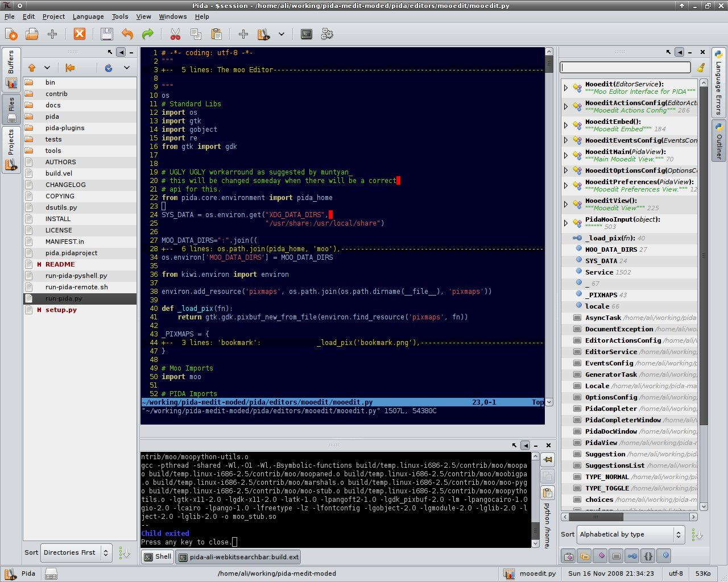Click the broom clear icon next to search
The width and height of the screenshot is (728, 582).
pyautogui.click(x=701, y=68)
